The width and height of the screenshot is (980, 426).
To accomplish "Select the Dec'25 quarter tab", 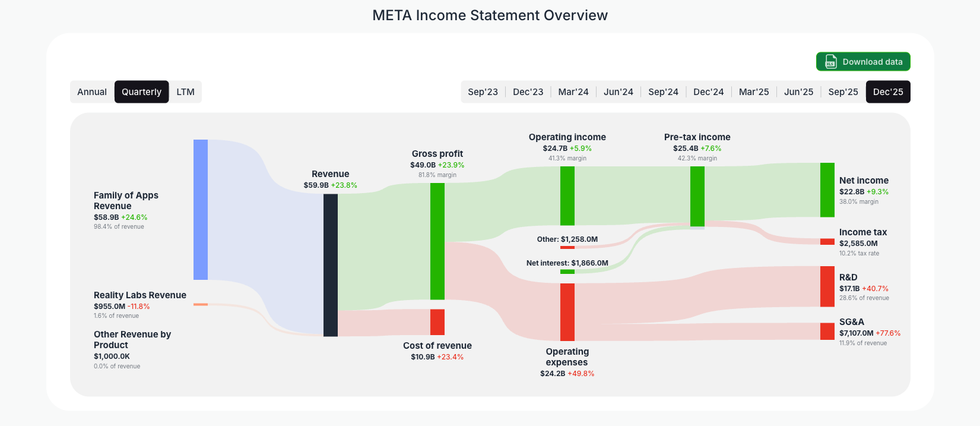I will [x=888, y=91].
